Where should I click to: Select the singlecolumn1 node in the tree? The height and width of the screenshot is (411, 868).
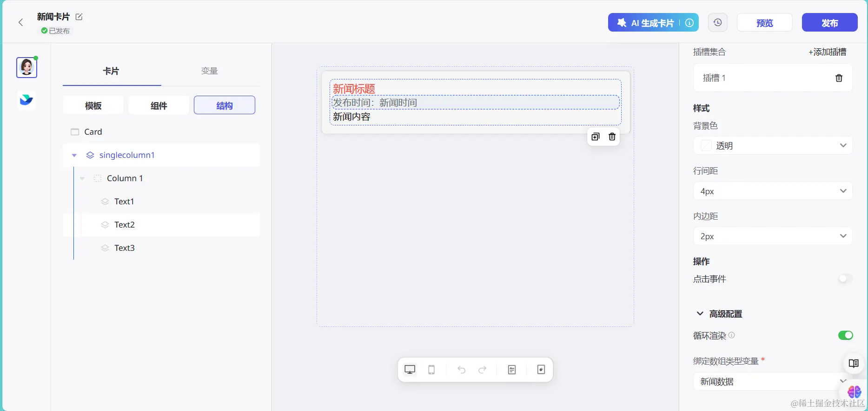(161, 155)
